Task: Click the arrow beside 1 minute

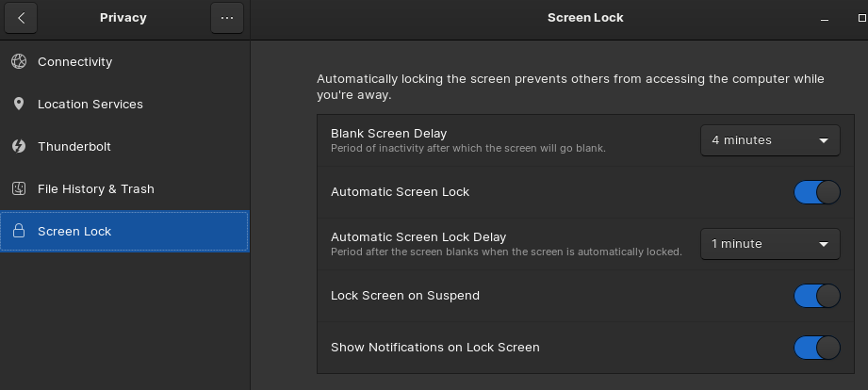Action: 824,244
